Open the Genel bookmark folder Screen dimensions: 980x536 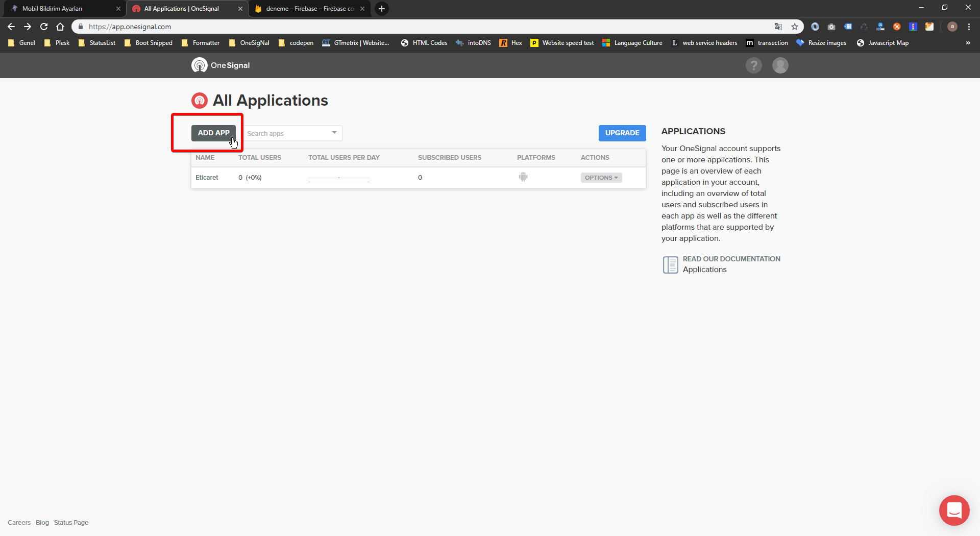point(21,43)
